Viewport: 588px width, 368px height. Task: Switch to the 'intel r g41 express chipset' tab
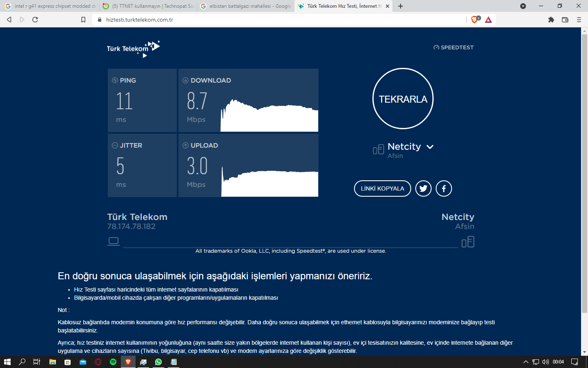[51, 6]
